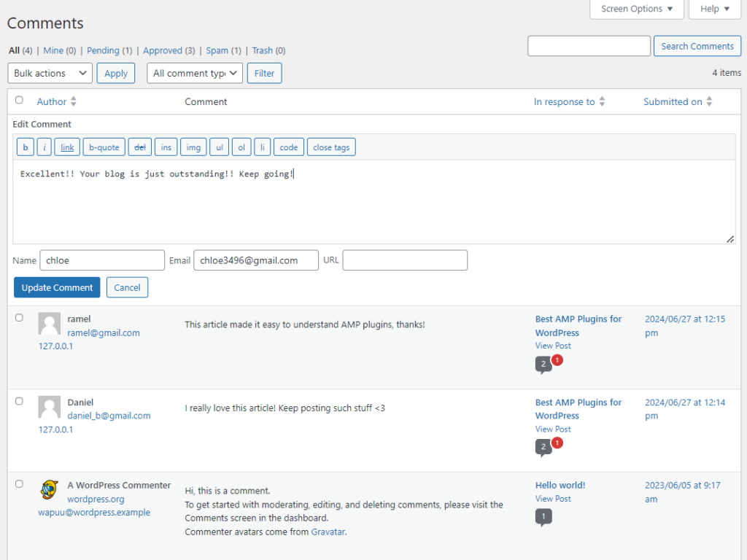
Task: Click the WordPress Commenter wapuu avatar
Action: 49,490
